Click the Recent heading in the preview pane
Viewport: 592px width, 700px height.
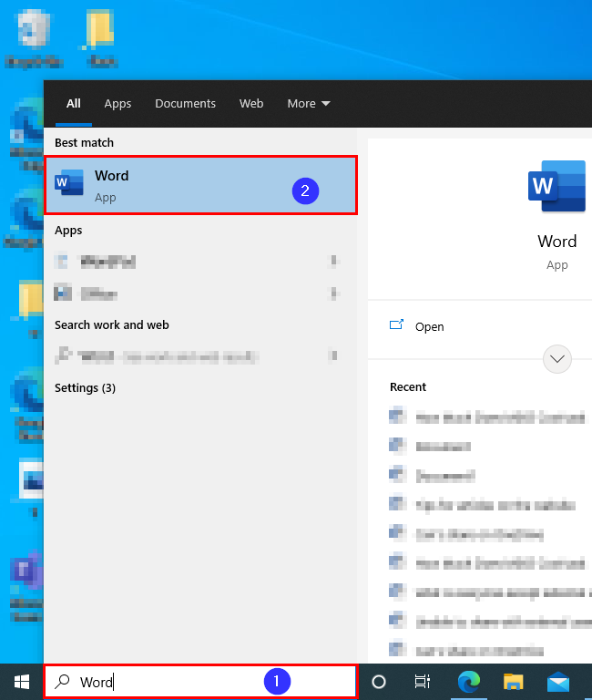408,387
